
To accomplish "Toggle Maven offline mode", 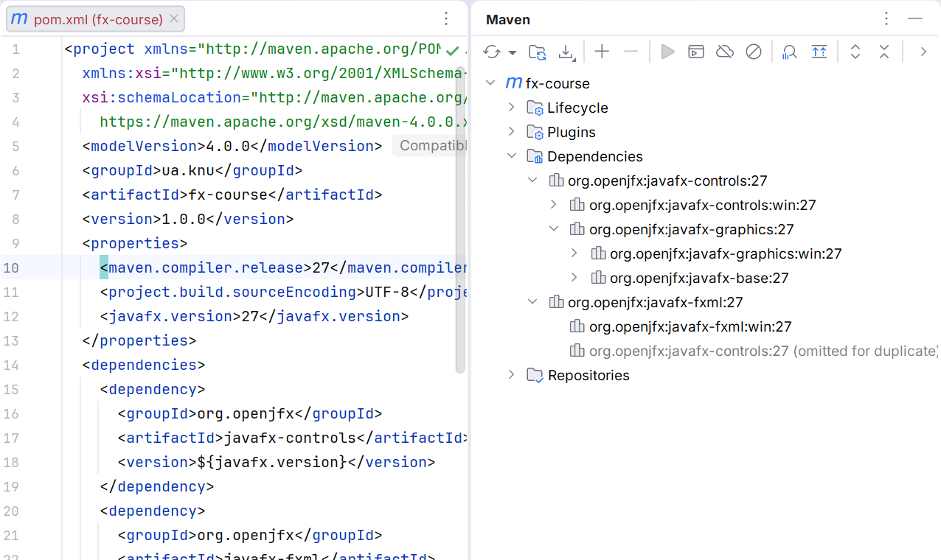I will click(x=725, y=52).
